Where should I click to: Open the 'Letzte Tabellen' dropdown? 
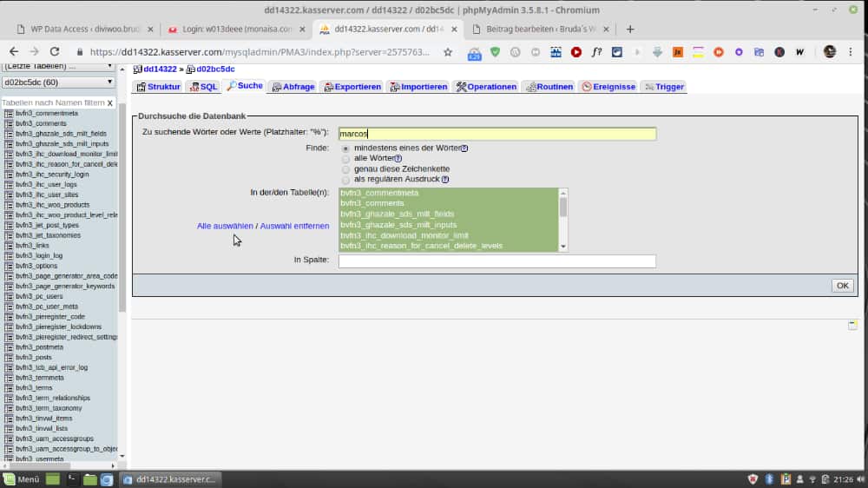click(57, 67)
